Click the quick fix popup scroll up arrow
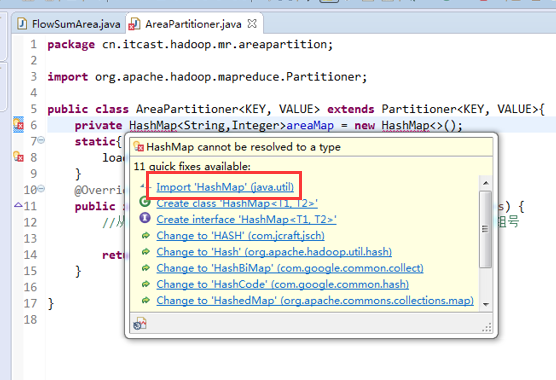 click(486, 183)
